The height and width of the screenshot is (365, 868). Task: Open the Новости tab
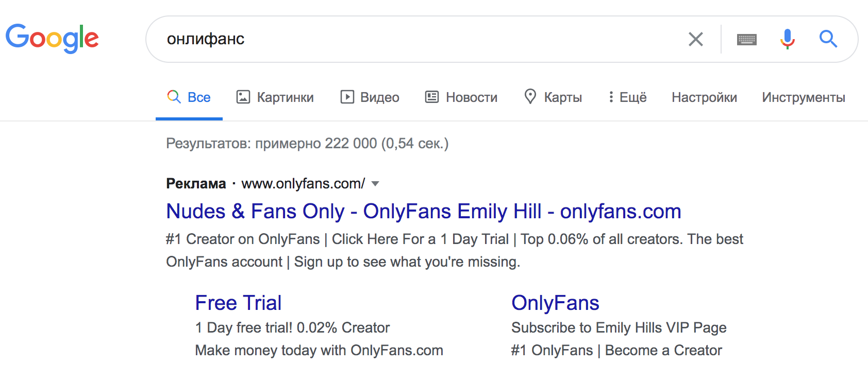coord(461,97)
